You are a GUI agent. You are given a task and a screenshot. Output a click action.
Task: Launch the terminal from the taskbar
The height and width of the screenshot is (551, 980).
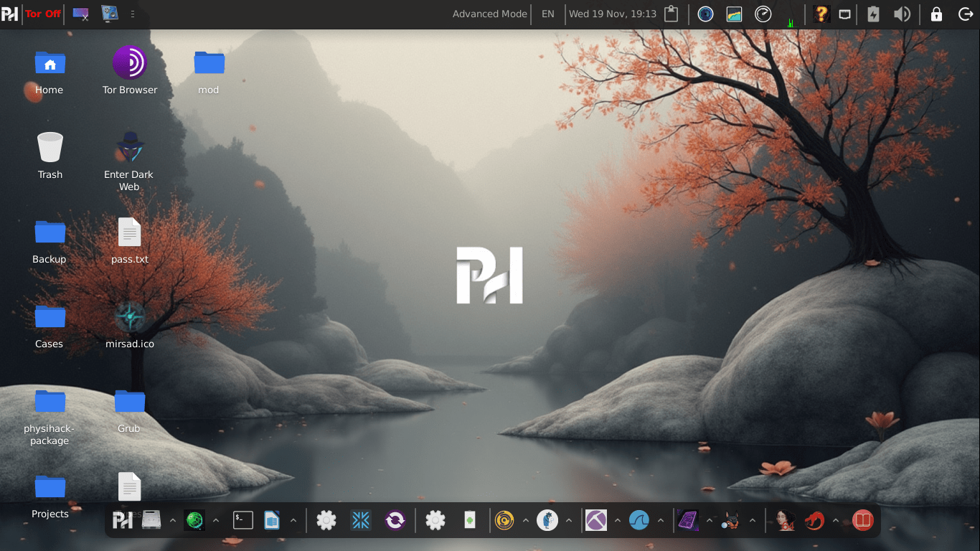click(243, 519)
